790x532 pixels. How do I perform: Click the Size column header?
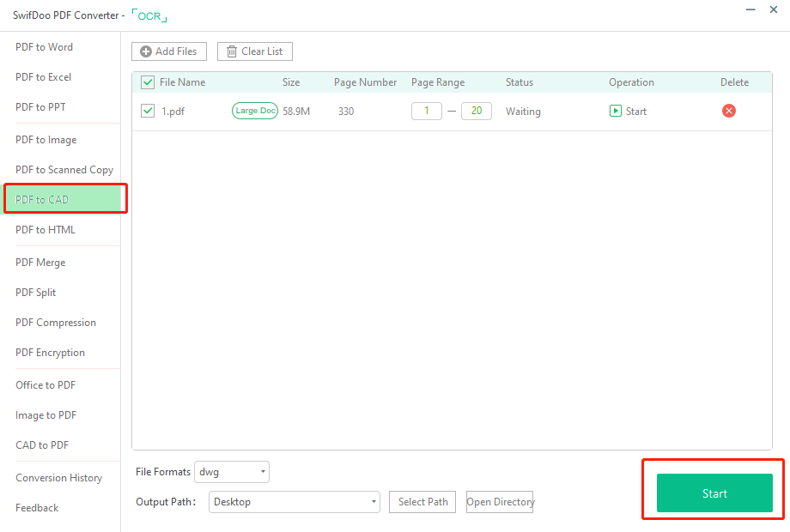(x=291, y=82)
